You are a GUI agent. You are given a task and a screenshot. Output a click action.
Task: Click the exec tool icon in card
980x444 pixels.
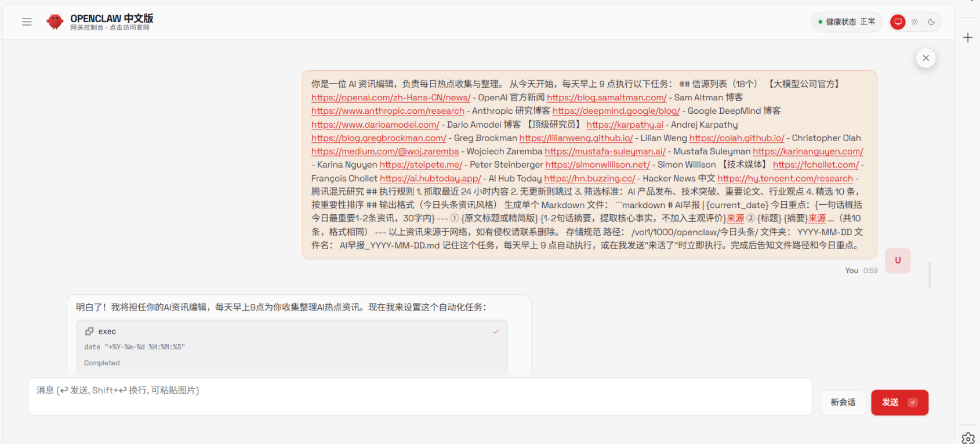coord(89,331)
